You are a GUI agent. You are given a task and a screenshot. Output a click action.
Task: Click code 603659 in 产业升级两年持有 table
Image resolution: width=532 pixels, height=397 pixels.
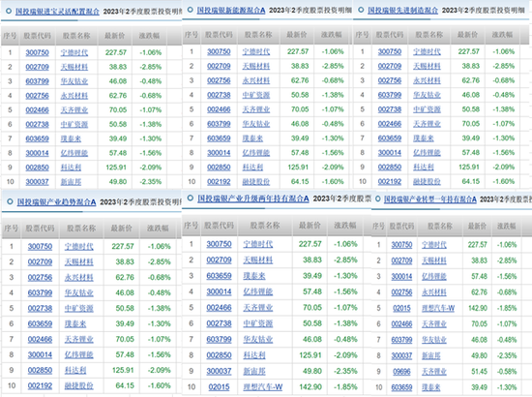219,276
